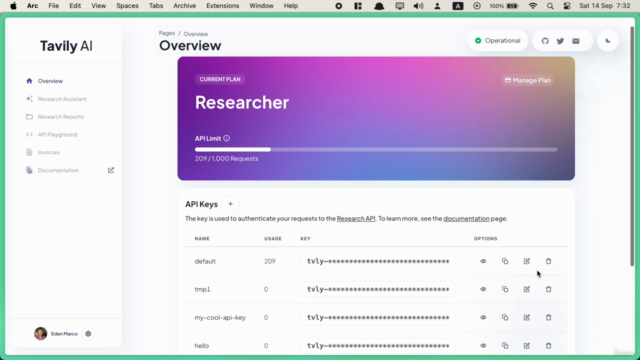Click the API Limit usage progress bar
640x360 pixels.
point(376,149)
